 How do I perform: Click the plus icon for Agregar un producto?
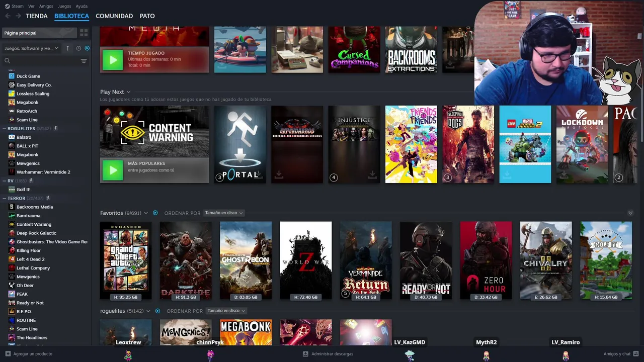tap(8, 354)
